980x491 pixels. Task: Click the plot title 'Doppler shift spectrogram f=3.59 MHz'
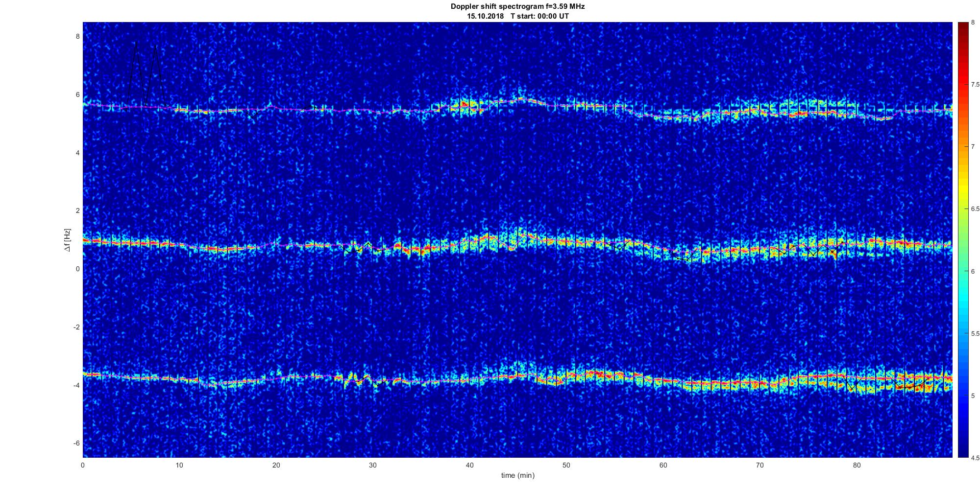(x=517, y=7)
